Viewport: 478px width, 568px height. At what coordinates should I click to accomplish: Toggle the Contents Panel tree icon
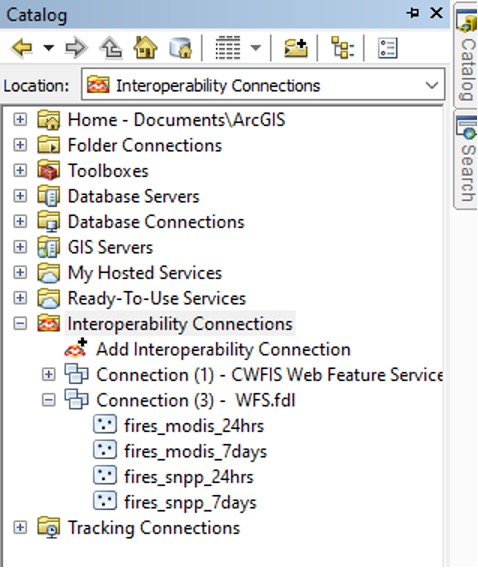tap(343, 47)
